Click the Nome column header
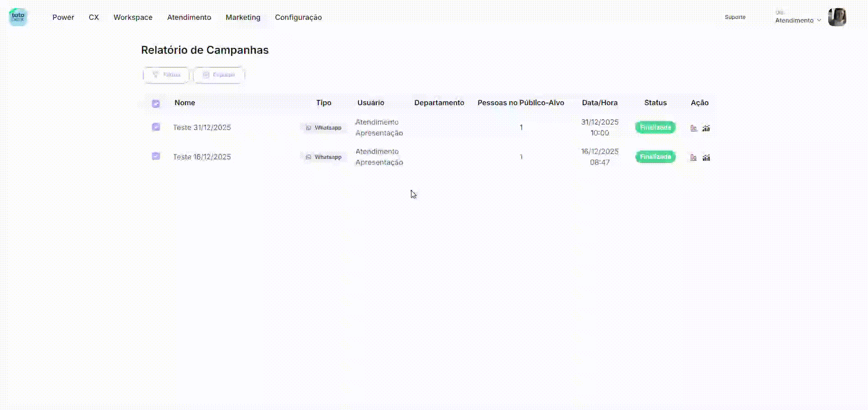The image size is (868, 410). pyautogui.click(x=185, y=103)
